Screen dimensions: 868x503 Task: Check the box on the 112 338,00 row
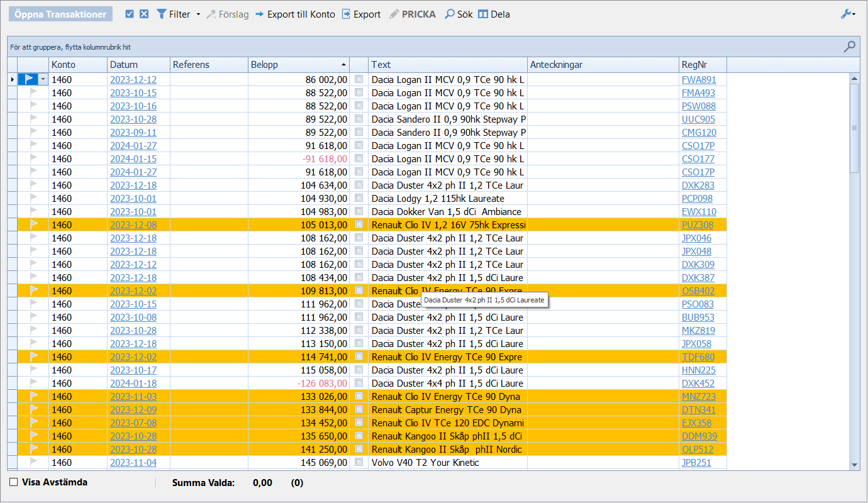[x=359, y=330]
